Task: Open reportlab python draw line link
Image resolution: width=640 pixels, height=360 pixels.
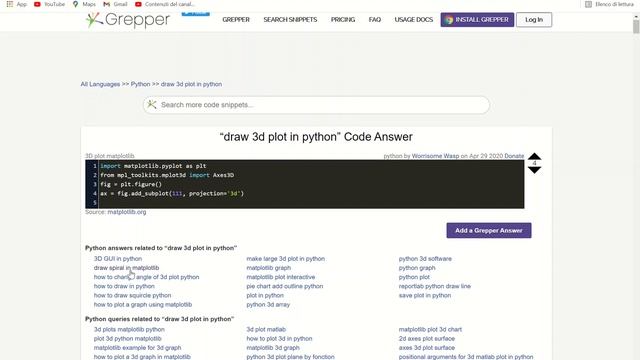Action: (435, 286)
